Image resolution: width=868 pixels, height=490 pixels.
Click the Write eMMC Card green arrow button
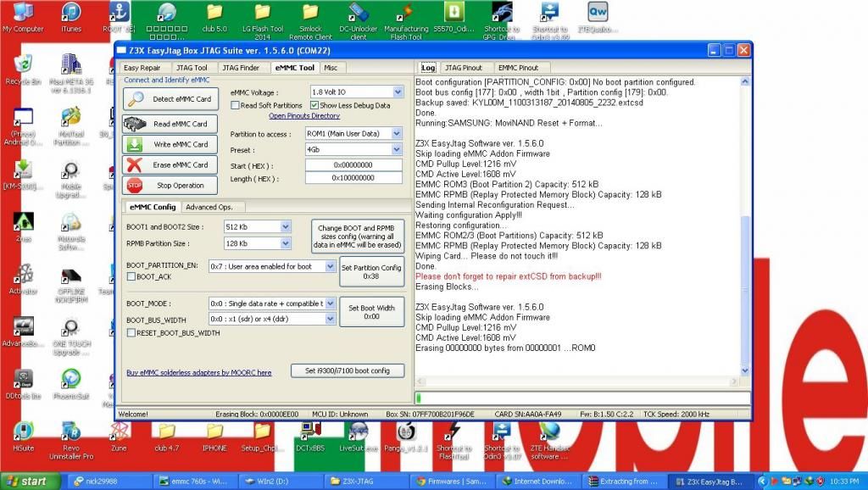pyautogui.click(x=170, y=144)
